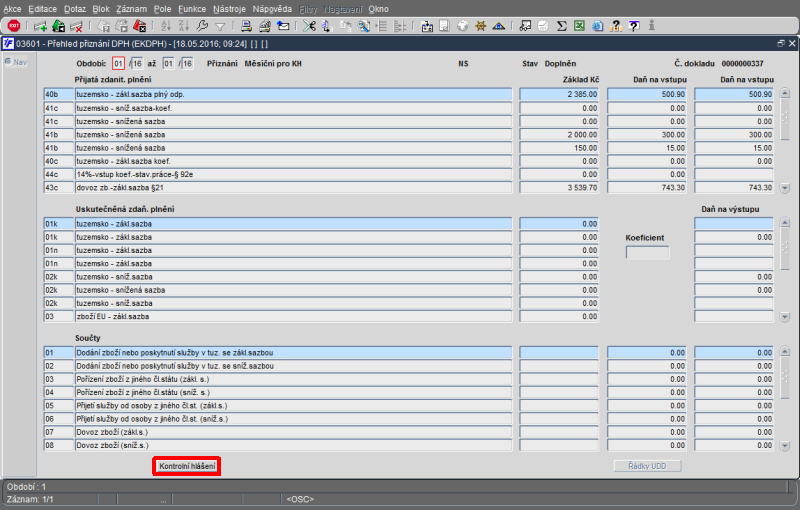This screenshot has height=510, width=800.
Task: Click the sort ascending A-Z icon
Action: click(166, 26)
